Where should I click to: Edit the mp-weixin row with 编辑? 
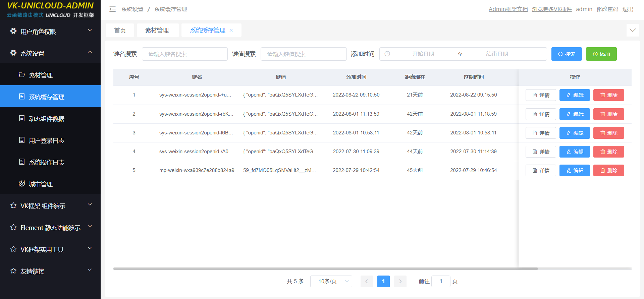(x=575, y=170)
